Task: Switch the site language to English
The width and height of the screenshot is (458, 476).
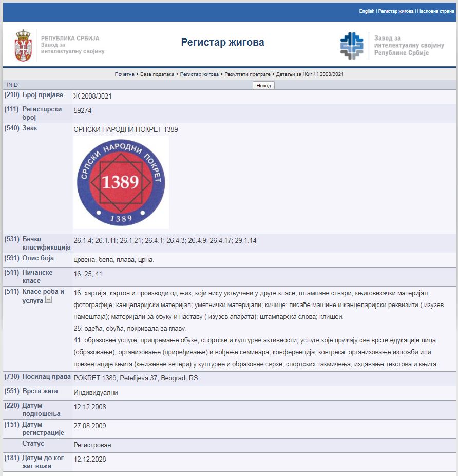Action: [367, 11]
